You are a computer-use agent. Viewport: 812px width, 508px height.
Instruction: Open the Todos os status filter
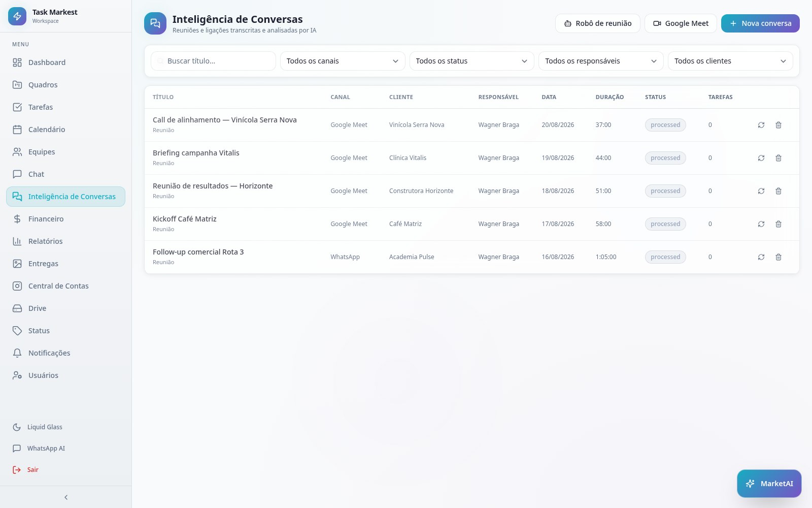[471, 61]
